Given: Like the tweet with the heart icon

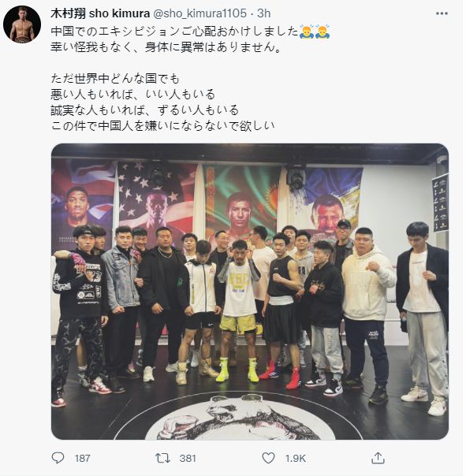Looking at the screenshot, I should pos(268,458).
